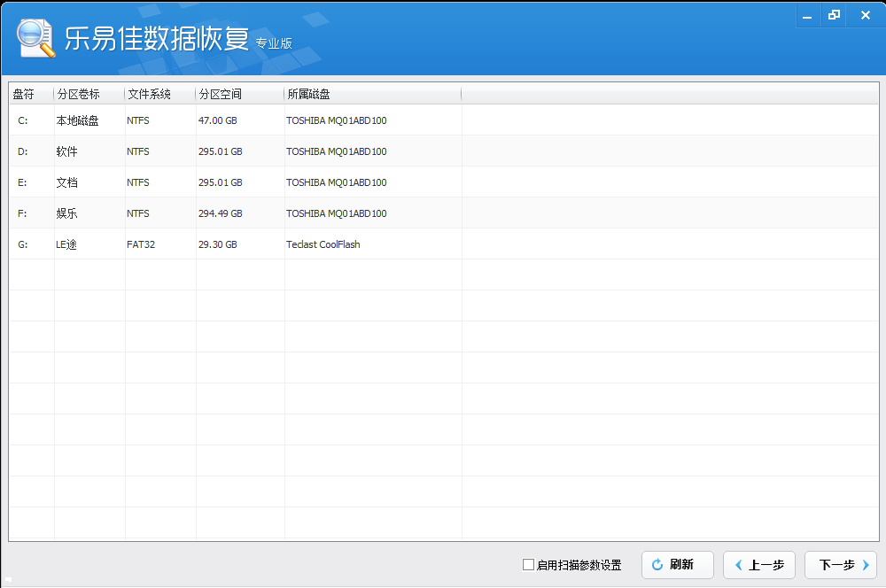Click the blue refresh arrow icon on 刷新 button
Image resolution: width=886 pixels, height=588 pixels.
tap(657, 565)
